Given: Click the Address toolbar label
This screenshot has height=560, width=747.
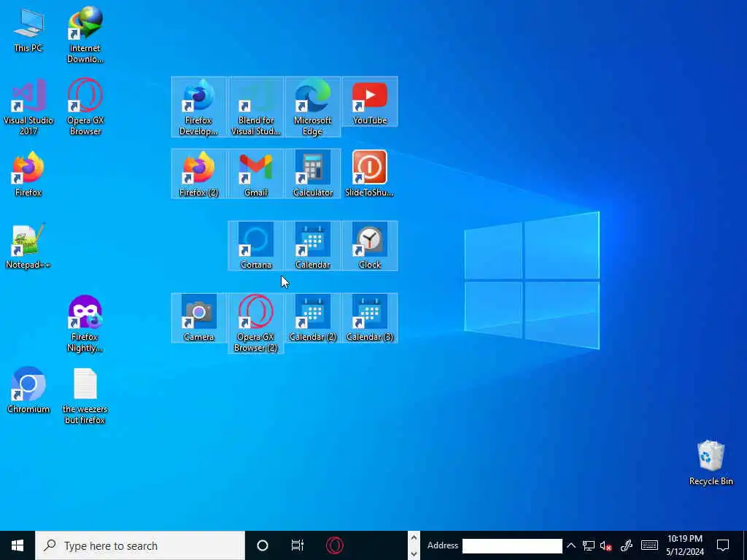Looking at the screenshot, I should pos(443,545).
